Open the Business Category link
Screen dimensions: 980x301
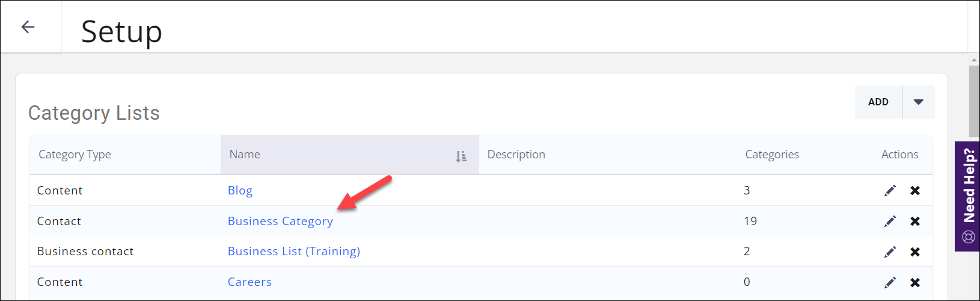pyautogui.click(x=280, y=222)
